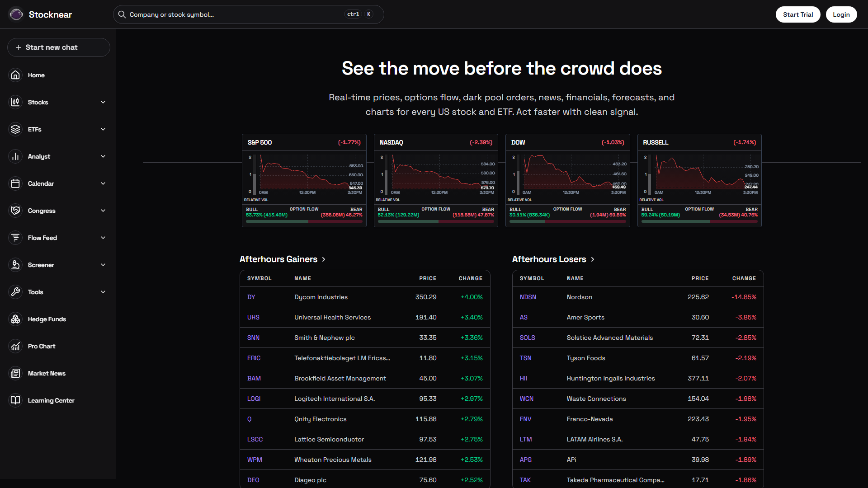
Task: Click the Flow Feed icon
Action: [x=15, y=238]
